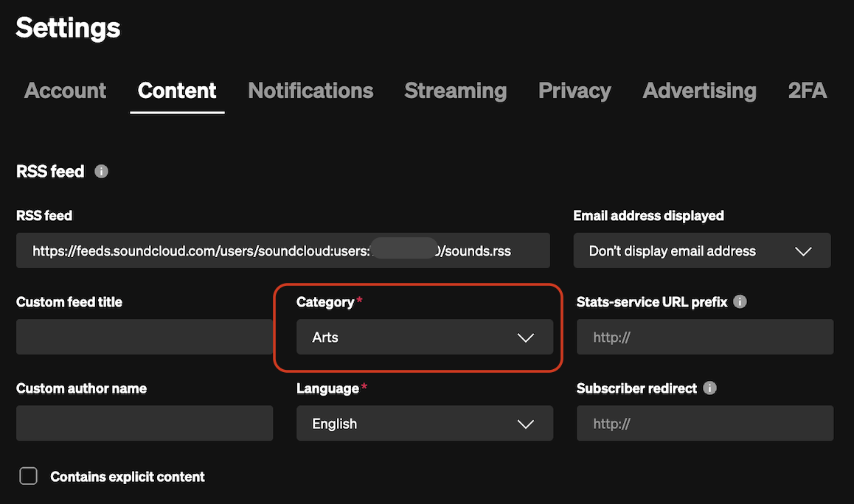Switch to the Account tab
854x504 pixels.
click(x=65, y=91)
